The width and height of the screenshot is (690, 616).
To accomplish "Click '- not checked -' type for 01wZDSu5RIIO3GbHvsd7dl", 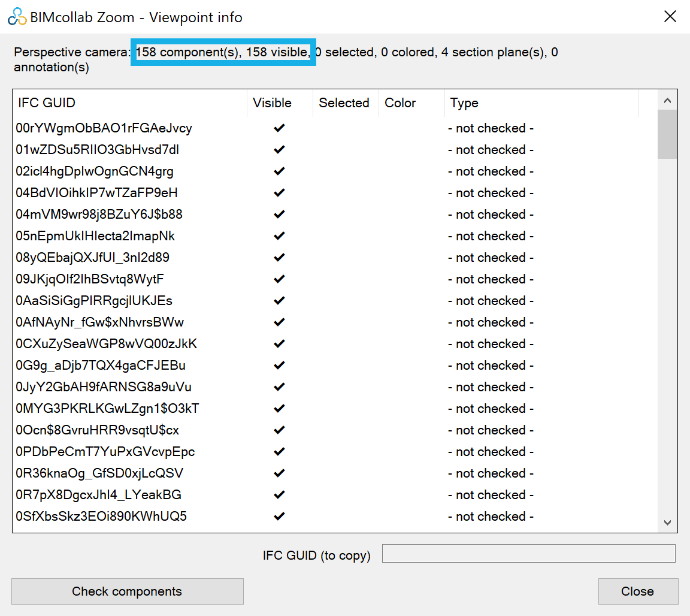I will coord(491,150).
